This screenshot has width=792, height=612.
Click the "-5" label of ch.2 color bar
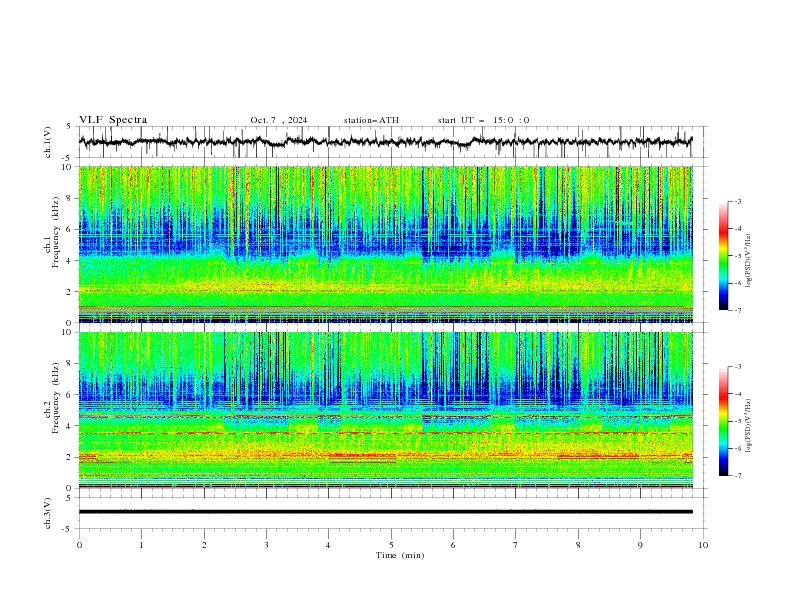click(x=737, y=421)
